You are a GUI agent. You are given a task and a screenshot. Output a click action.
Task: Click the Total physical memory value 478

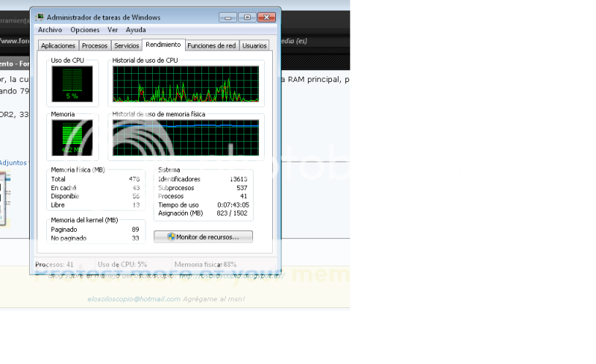pos(134,179)
